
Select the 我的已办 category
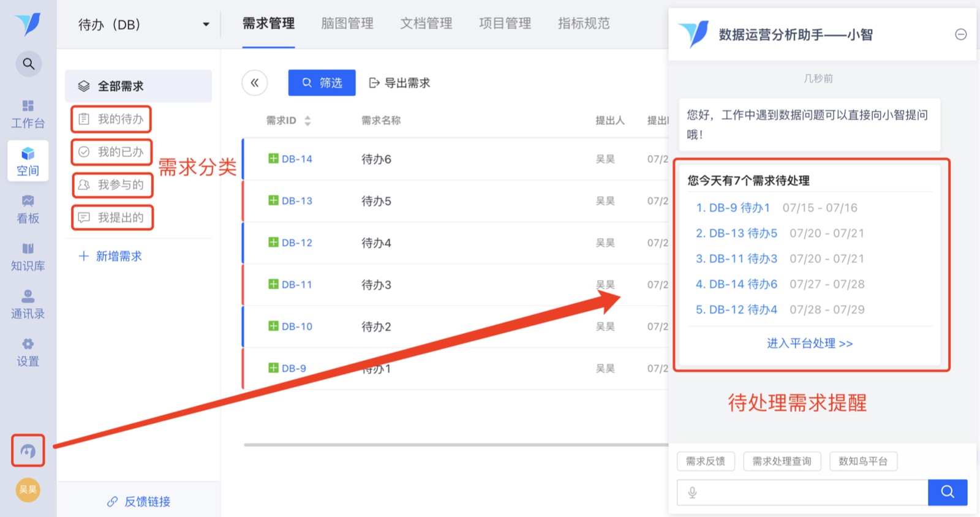coord(111,152)
